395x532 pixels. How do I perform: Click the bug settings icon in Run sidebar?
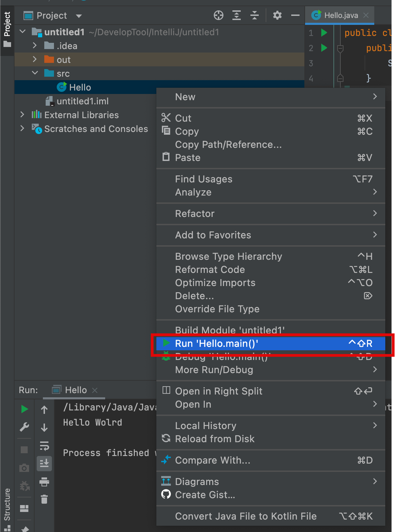pyautogui.click(x=24, y=486)
